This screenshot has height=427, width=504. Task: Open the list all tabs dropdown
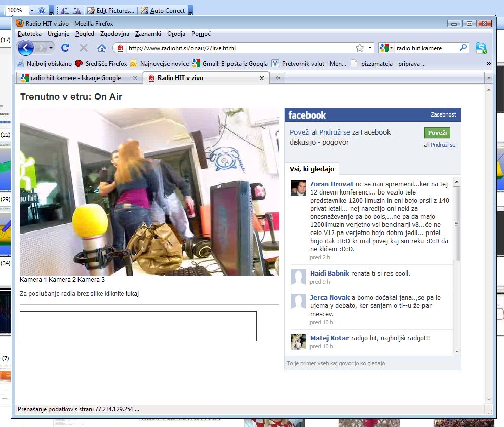pos(489,78)
